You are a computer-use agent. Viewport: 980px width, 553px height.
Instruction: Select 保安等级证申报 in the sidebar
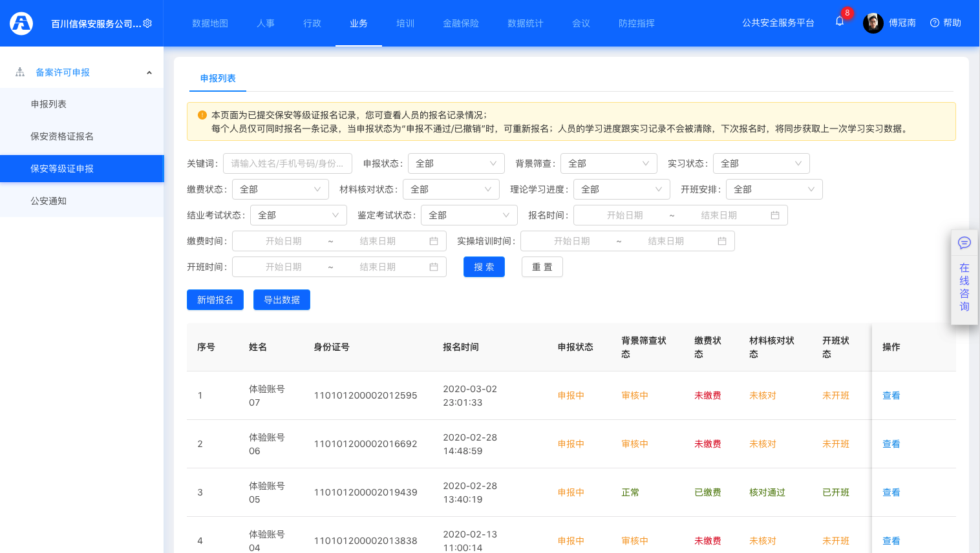tap(82, 169)
